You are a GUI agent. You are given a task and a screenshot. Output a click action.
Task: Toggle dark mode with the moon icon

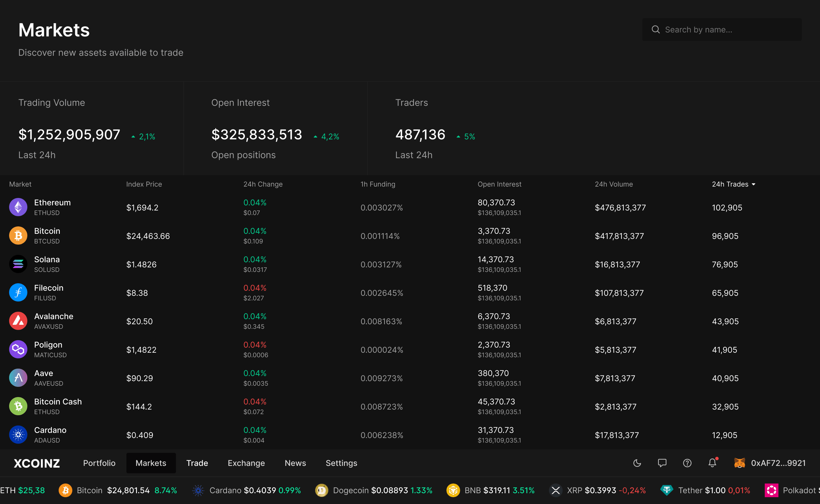[637, 463]
